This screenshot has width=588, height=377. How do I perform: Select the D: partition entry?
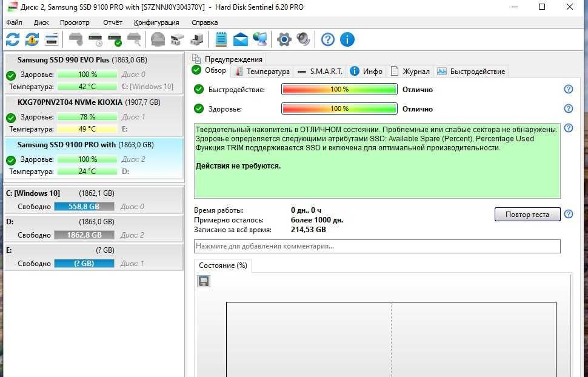94,229
